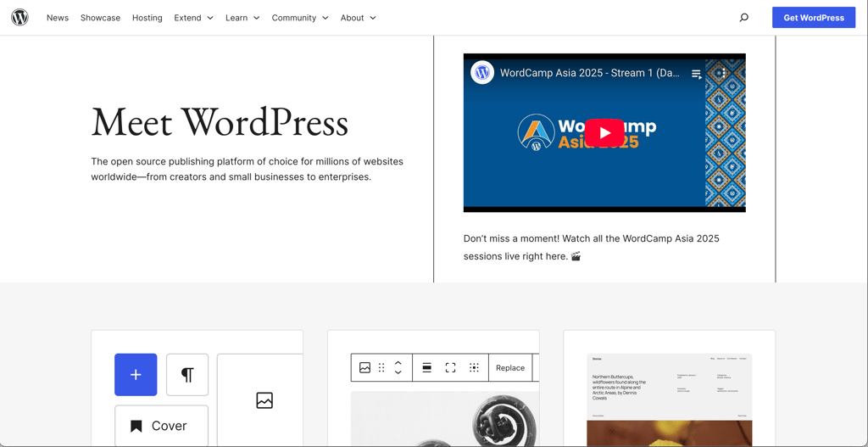868x447 pixels.
Task: Click the image block type toolbar icon
Action: [x=364, y=368]
